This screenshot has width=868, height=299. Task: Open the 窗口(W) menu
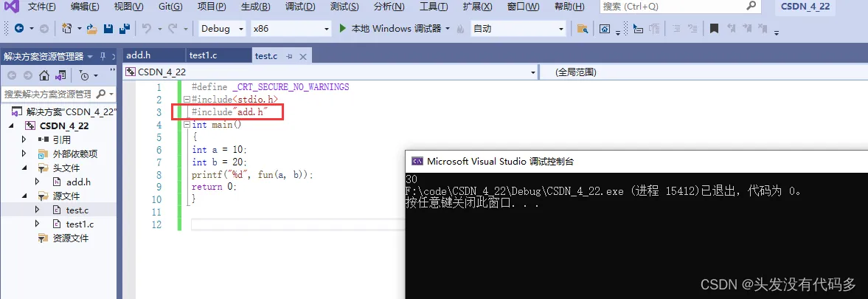point(523,7)
